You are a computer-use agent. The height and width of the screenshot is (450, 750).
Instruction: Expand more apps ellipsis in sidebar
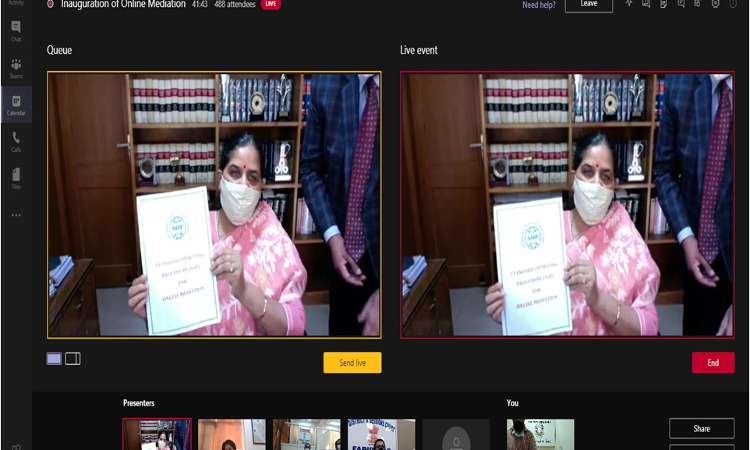(x=15, y=214)
